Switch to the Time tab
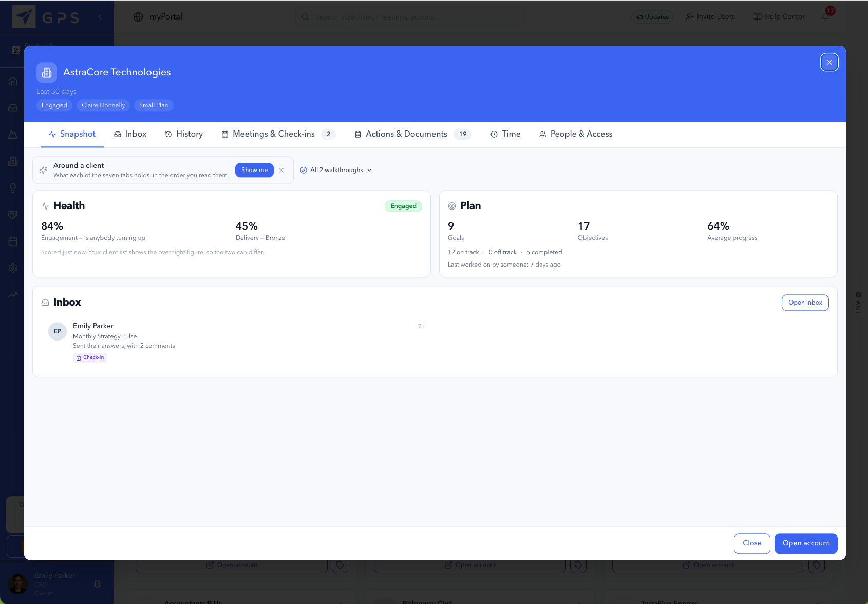The width and height of the screenshot is (868, 604). tap(505, 134)
